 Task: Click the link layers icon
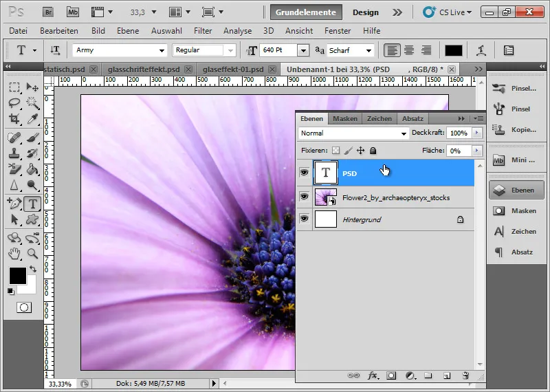tap(353, 375)
